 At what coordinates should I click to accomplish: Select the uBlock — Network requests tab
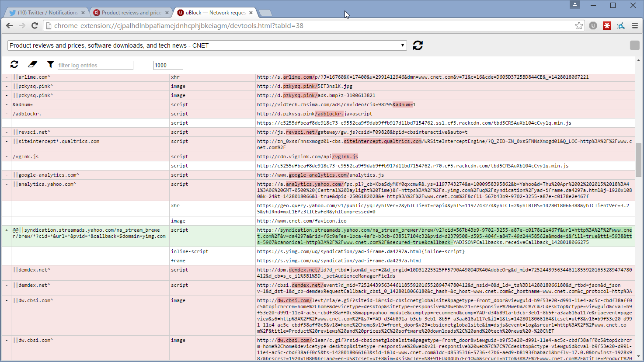pyautogui.click(x=214, y=13)
